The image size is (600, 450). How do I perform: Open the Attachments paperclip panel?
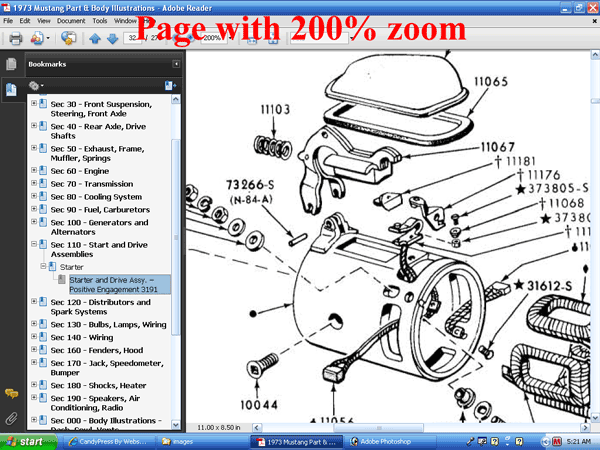[x=11, y=416]
